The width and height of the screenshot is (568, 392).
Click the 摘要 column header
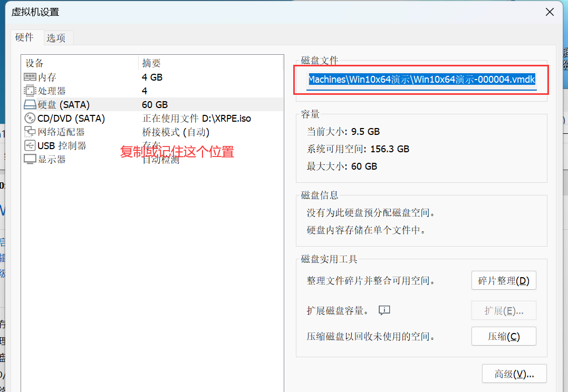tap(151, 63)
